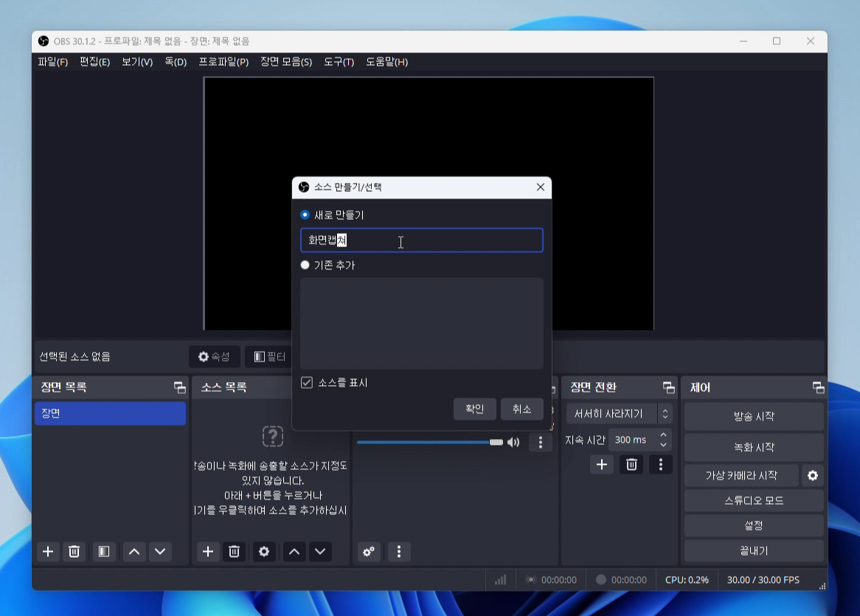Open scene filters icon in scene list
The height and width of the screenshot is (616, 860).
coord(104,551)
